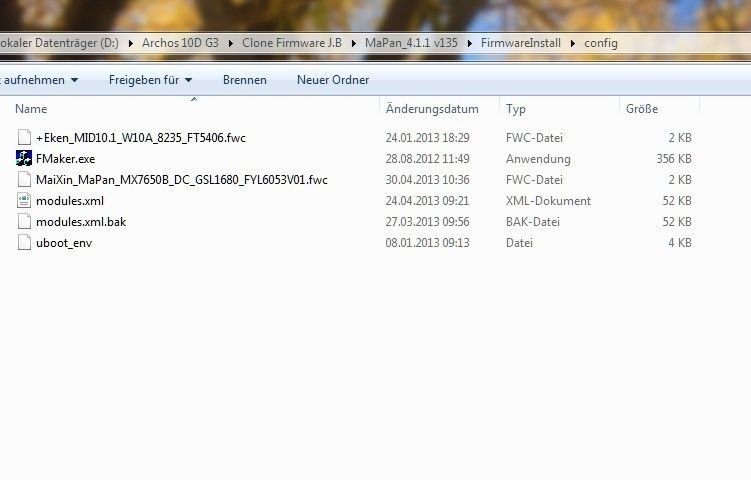
Task: Expand the arrow after 'Clone Firmware J.B' breadcrumb
Action: (x=353, y=43)
